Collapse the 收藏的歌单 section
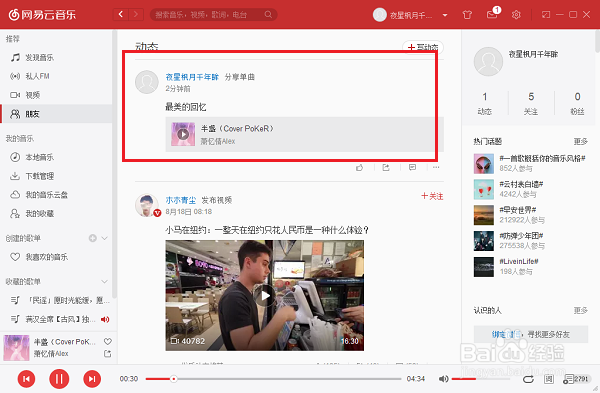The width and height of the screenshot is (600, 393). click(104, 281)
